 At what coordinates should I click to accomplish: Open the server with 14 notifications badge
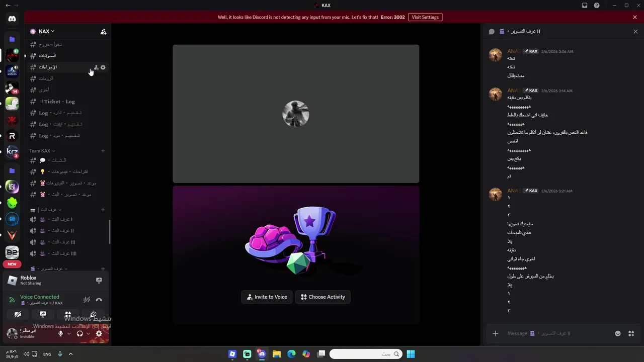12,87
